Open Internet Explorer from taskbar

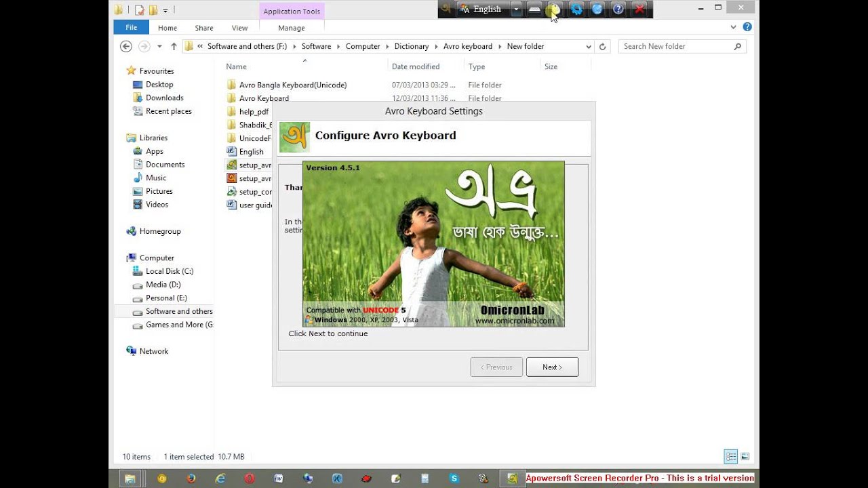click(220, 479)
